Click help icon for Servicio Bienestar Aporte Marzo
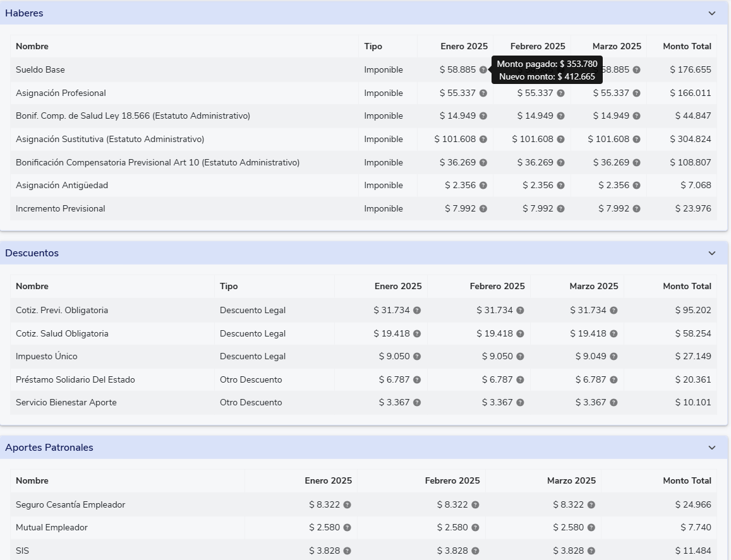Viewport: 731px width, 560px height. [614, 403]
